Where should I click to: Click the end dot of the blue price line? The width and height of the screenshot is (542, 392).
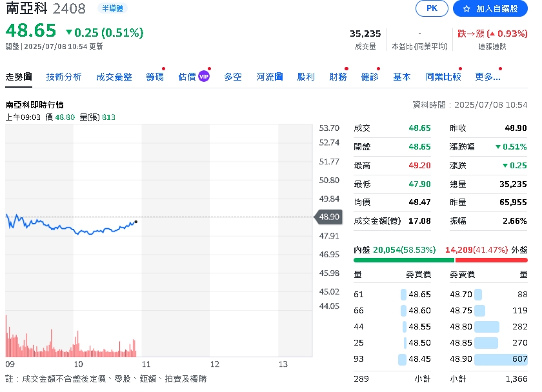(x=135, y=221)
